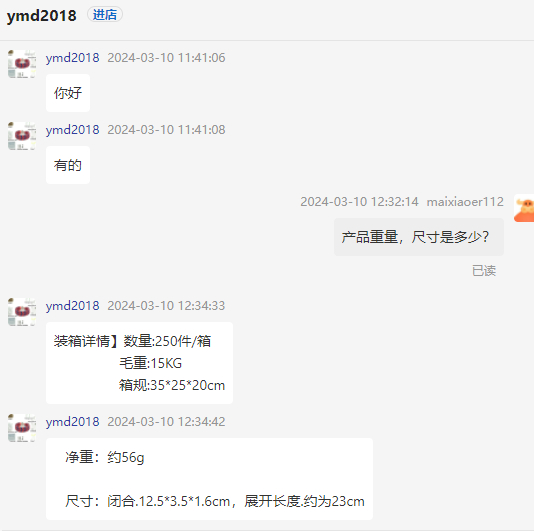The width and height of the screenshot is (534, 531).
Task: Click ymd2018 avatar next to 有的 message
Action: pos(22,136)
